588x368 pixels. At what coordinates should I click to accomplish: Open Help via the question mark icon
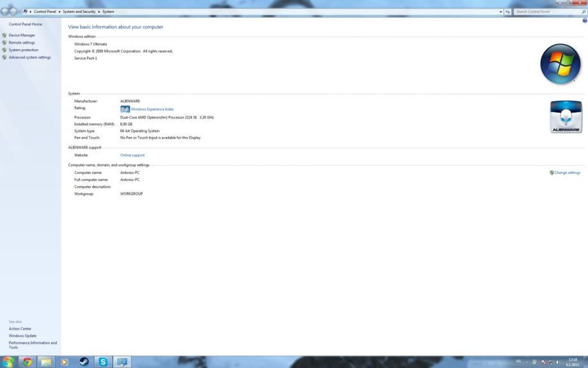point(585,20)
